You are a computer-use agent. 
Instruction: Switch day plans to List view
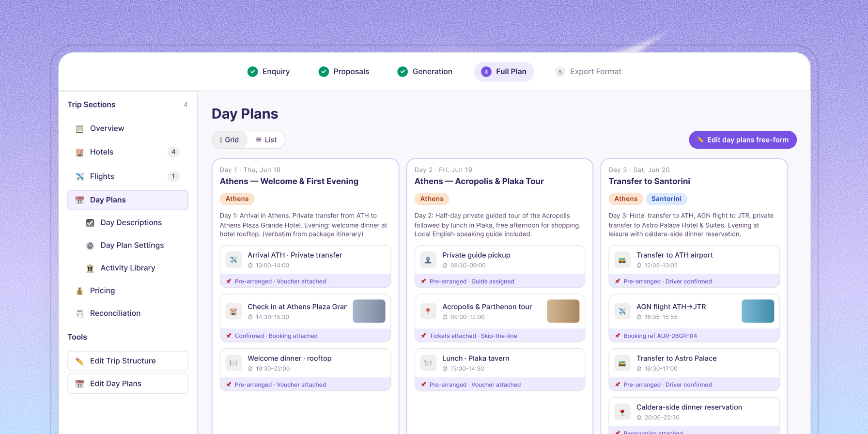(x=266, y=140)
